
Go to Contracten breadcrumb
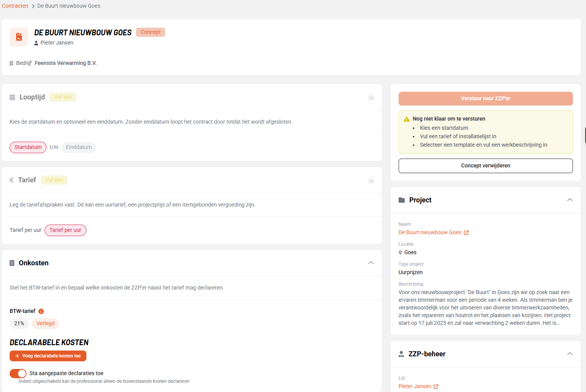(15, 6)
